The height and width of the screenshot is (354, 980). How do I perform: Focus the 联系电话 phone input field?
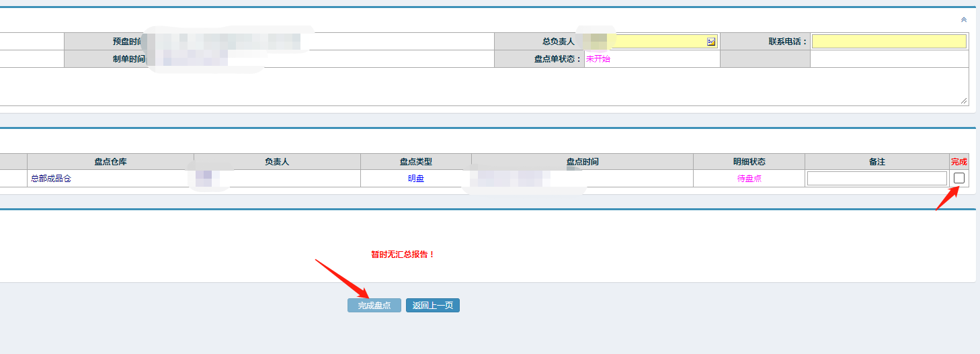click(x=889, y=42)
